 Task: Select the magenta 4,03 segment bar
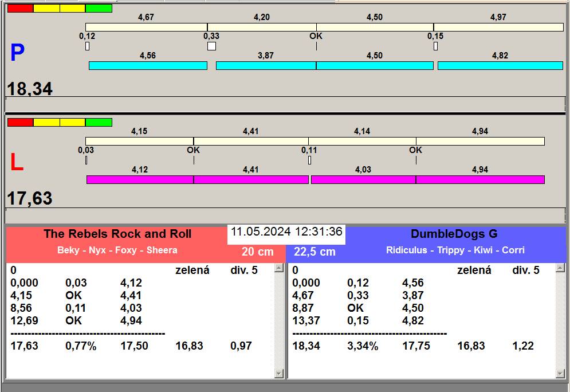(363, 180)
